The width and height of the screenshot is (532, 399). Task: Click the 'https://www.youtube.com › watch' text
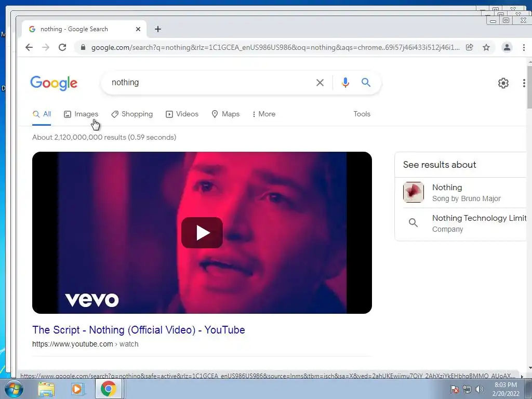click(85, 344)
